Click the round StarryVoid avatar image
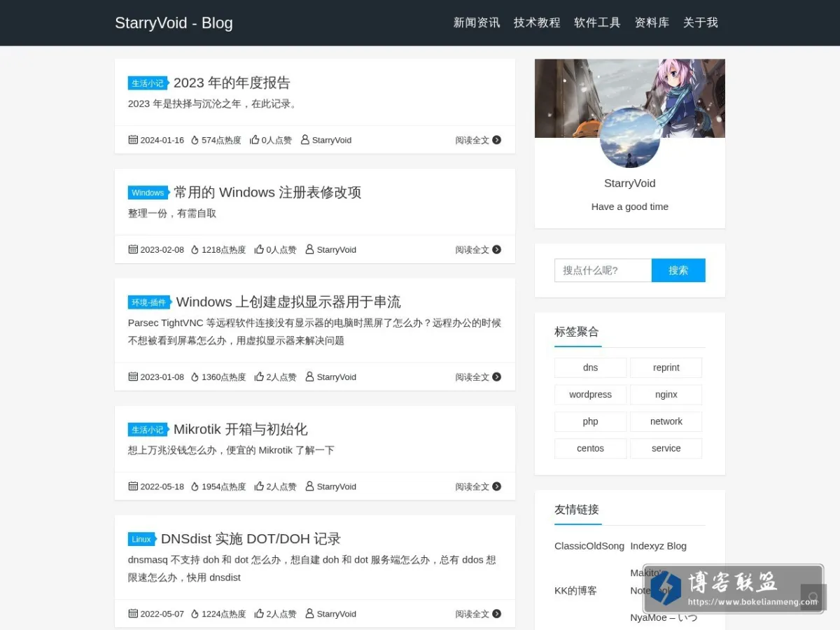 tap(630, 138)
